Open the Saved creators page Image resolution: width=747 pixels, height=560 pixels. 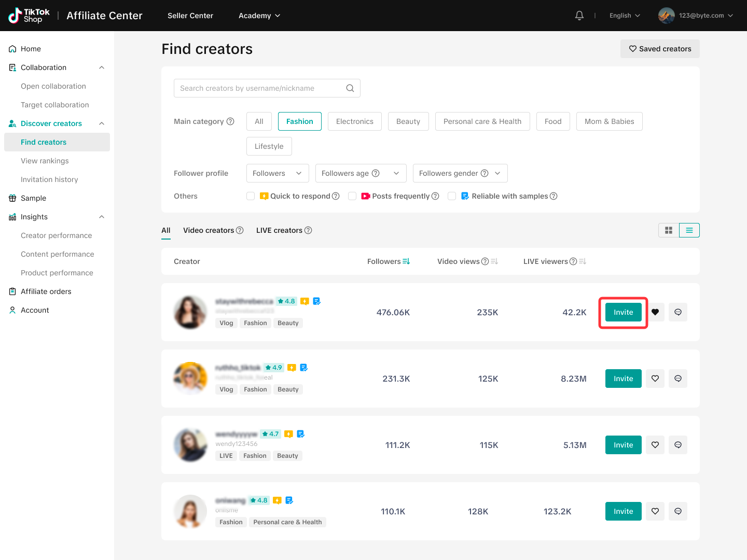click(660, 48)
